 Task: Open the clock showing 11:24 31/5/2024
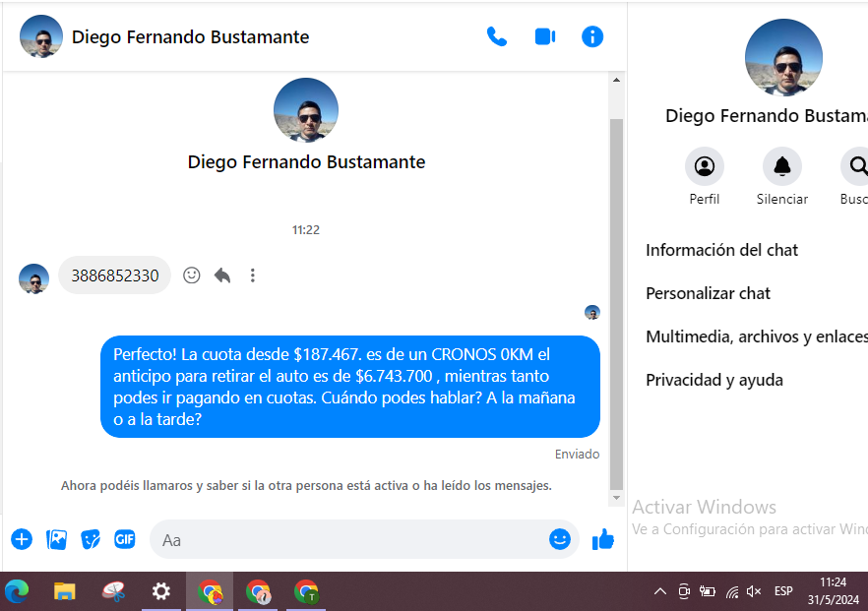(834, 591)
